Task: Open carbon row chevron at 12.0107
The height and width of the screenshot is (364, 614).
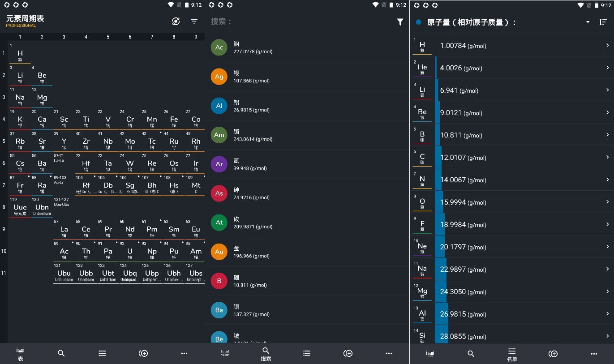Action: pyautogui.click(x=607, y=157)
